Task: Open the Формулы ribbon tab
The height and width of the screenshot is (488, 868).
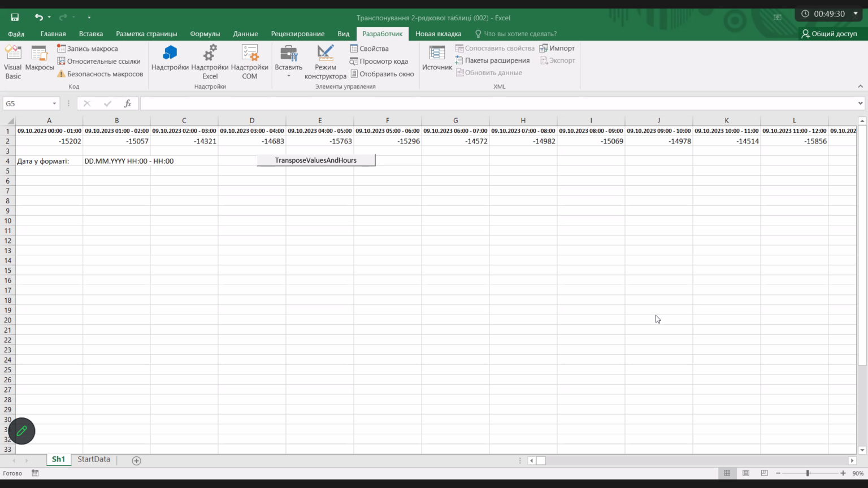Action: tap(205, 34)
